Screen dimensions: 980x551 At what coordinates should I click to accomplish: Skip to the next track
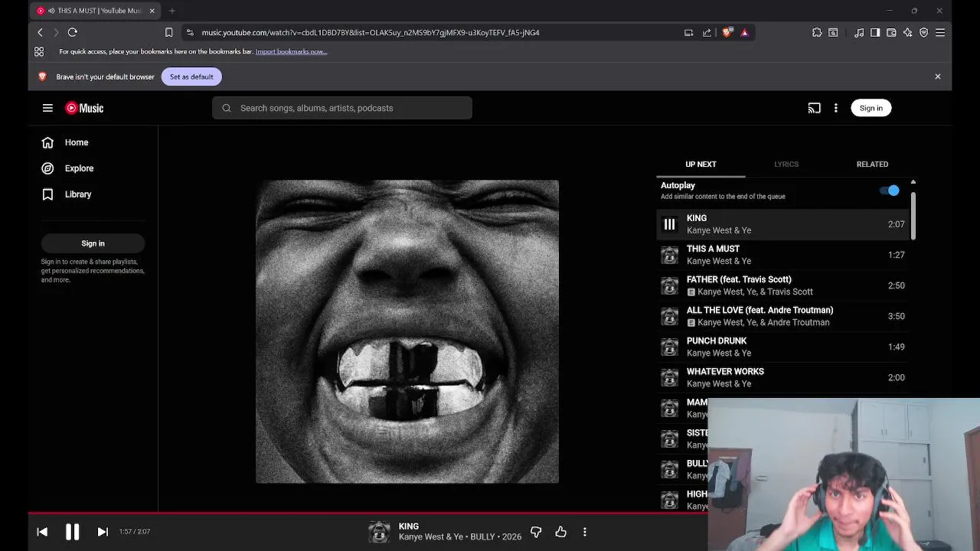pos(103,532)
